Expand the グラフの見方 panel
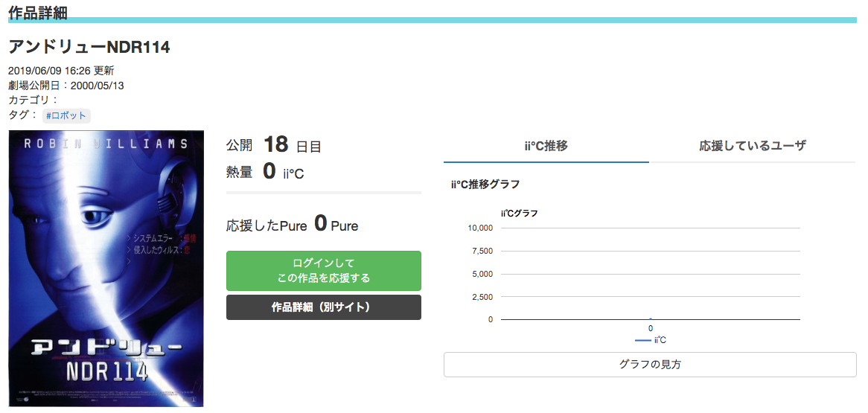The image size is (868, 413). pos(650,365)
